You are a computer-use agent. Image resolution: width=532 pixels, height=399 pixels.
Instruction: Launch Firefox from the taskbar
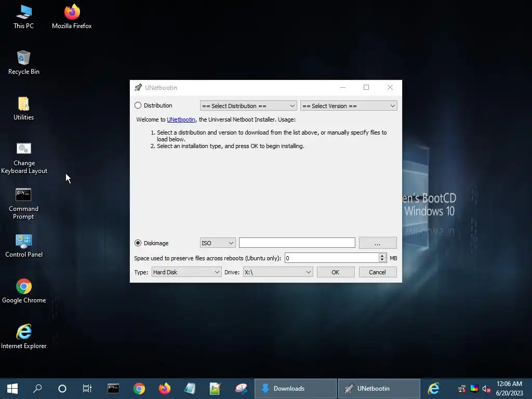click(165, 389)
